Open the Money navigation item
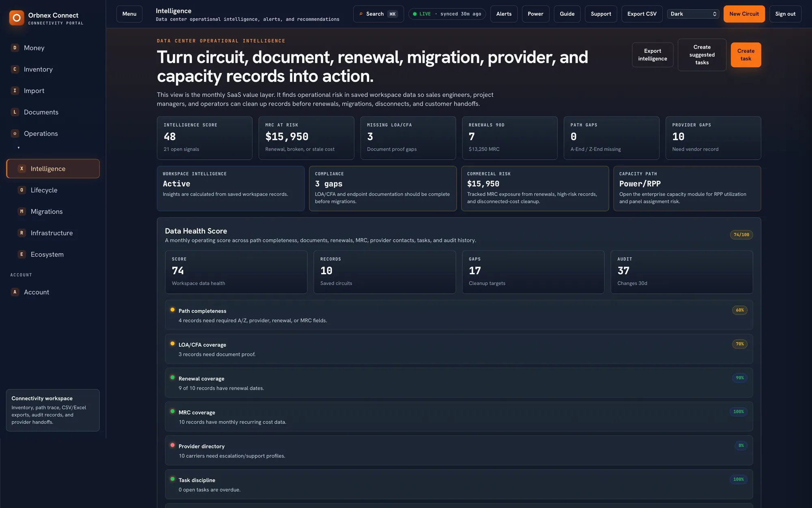Viewport: 812px width, 508px height. point(53,48)
